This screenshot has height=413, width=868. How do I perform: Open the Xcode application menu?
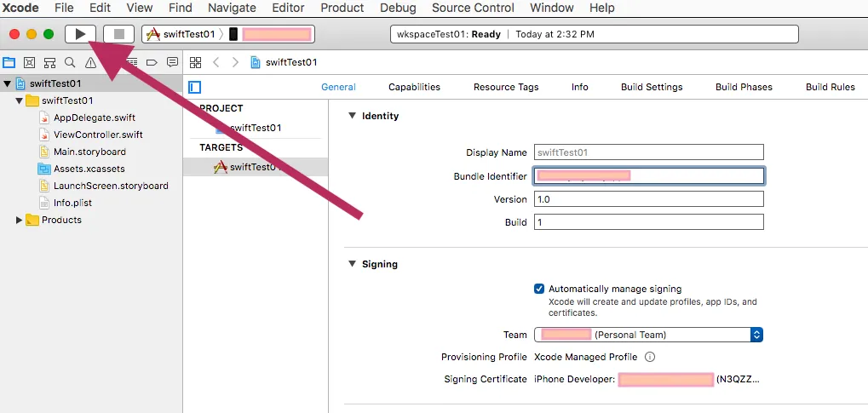pos(20,8)
